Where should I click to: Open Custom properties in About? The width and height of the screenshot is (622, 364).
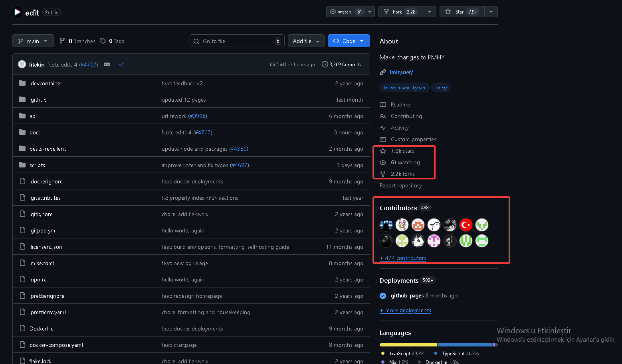point(413,139)
